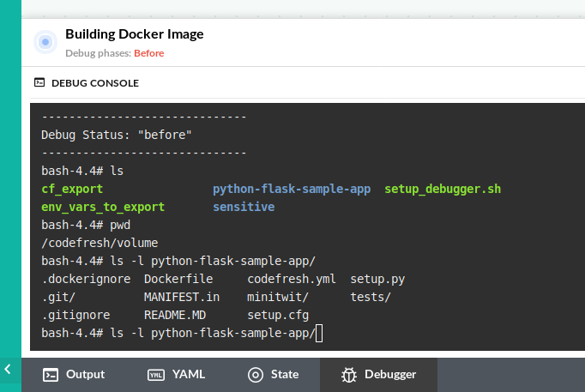Click cf_export in the terminal listing
585x392 pixels.
pyautogui.click(x=72, y=189)
